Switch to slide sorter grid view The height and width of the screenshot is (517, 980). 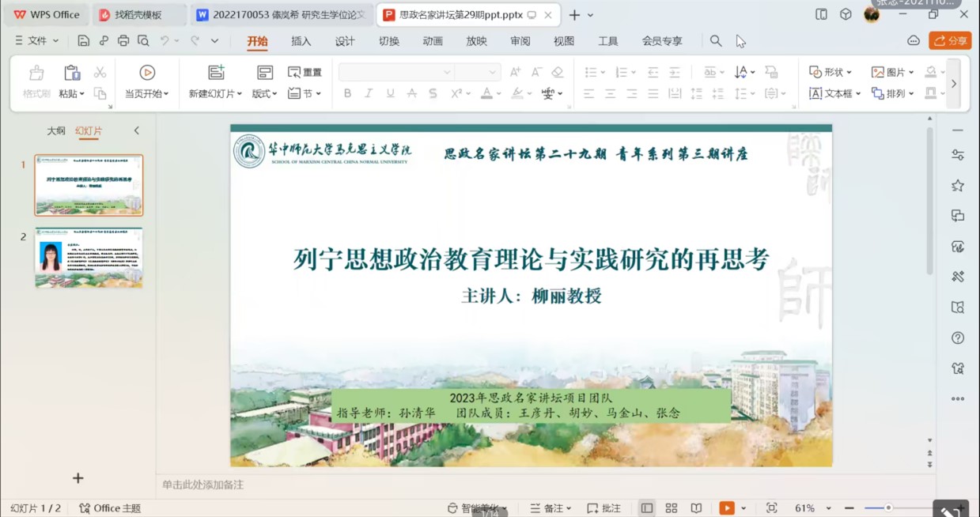click(672, 508)
